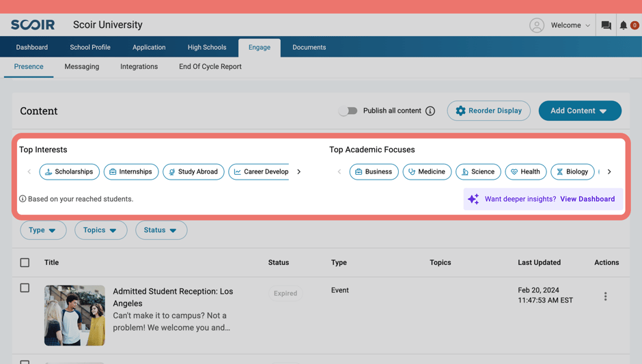
Task: Open the High Schools menu tab
Action: point(207,47)
